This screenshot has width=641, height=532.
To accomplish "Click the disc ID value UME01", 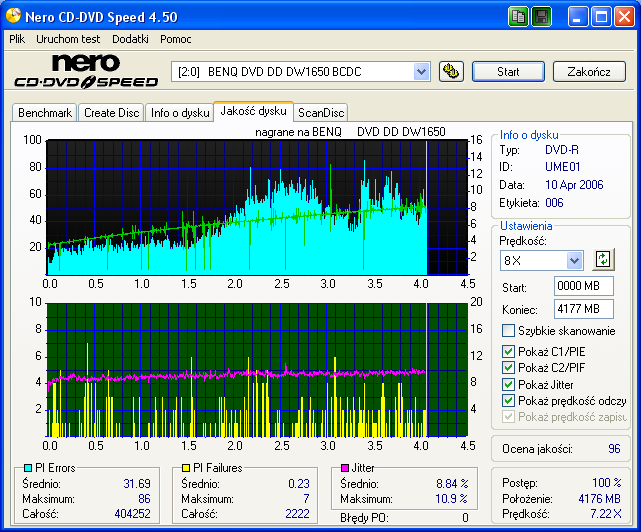I will pos(563,167).
